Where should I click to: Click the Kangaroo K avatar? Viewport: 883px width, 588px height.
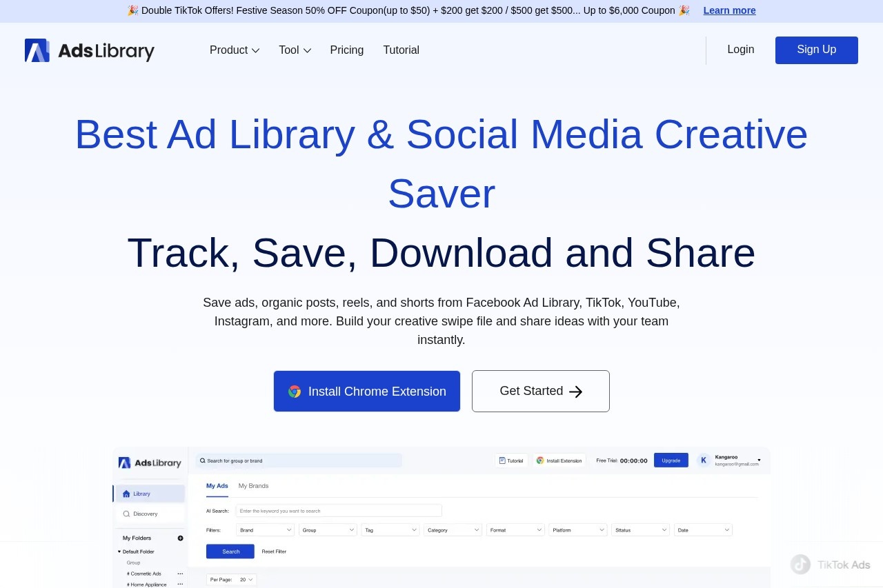[704, 460]
